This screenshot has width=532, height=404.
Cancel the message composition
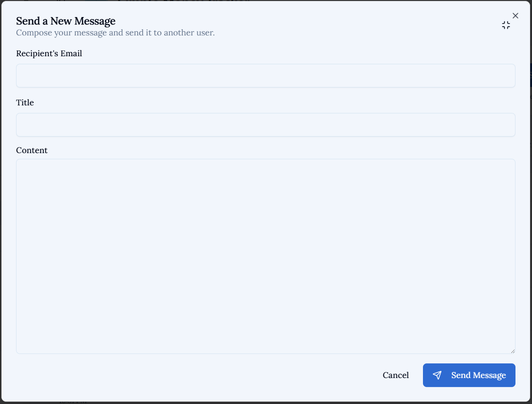click(x=396, y=375)
